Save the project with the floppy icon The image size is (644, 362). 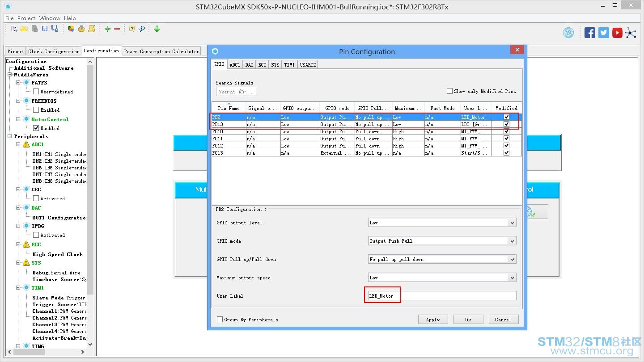tap(45, 29)
